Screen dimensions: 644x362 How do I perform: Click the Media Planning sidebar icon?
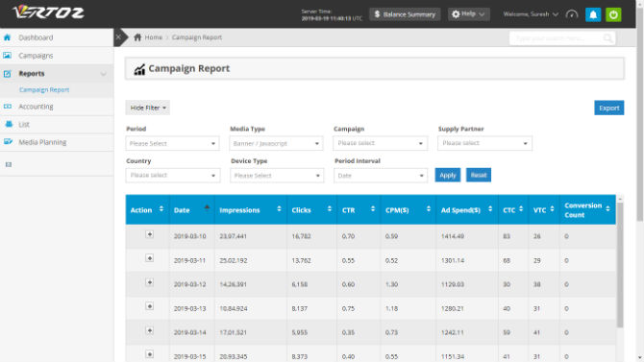click(x=8, y=142)
